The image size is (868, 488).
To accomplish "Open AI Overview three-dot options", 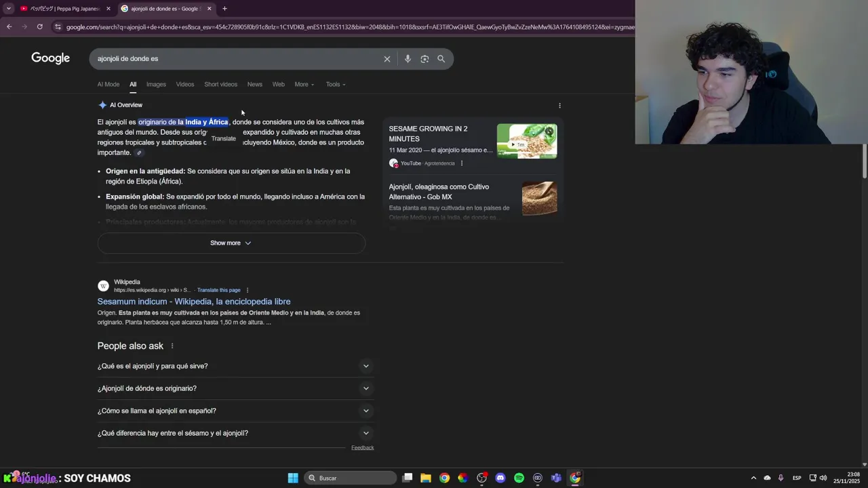I will 559,106.
